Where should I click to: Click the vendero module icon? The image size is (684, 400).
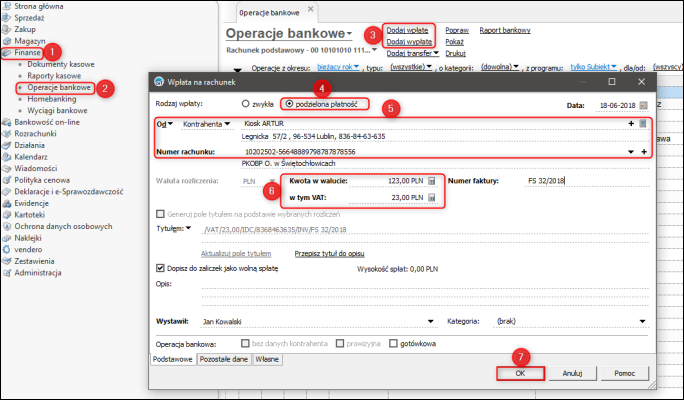pos(7,250)
